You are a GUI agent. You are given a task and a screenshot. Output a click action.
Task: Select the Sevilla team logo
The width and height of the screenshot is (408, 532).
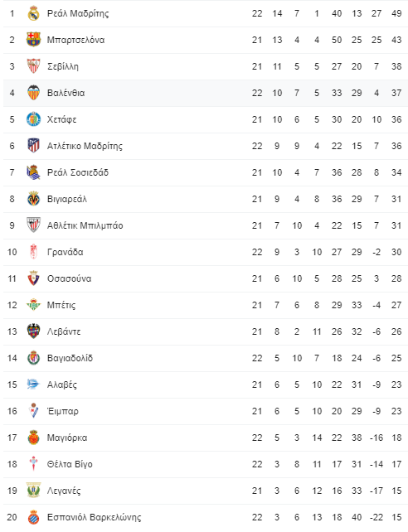point(33,66)
